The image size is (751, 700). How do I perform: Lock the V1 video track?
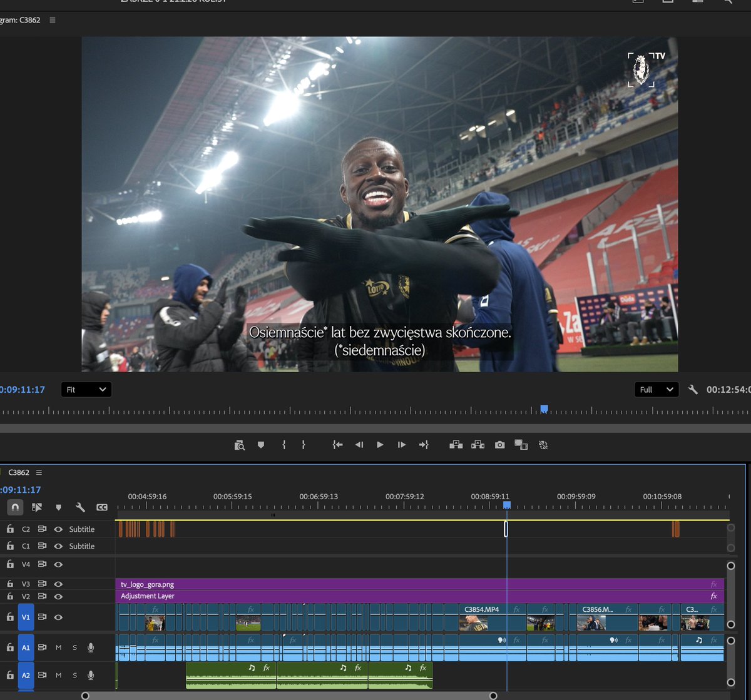point(10,617)
